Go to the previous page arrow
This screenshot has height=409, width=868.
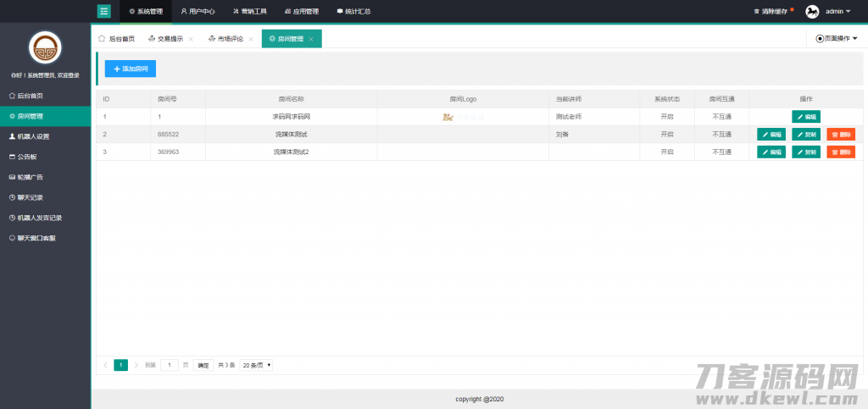click(105, 365)
